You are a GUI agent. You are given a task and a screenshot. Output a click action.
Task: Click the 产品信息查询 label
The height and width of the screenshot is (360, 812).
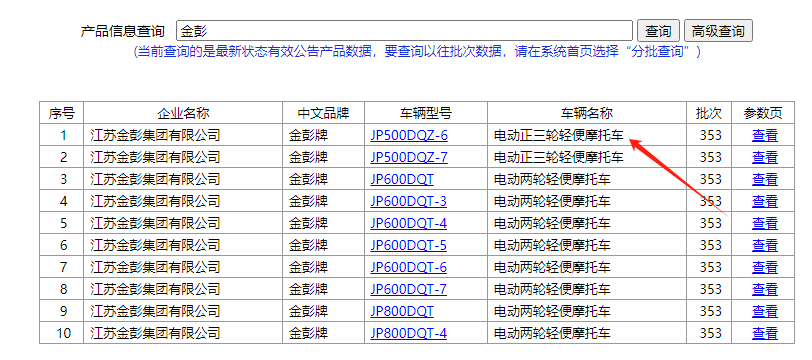click(122, 31)
